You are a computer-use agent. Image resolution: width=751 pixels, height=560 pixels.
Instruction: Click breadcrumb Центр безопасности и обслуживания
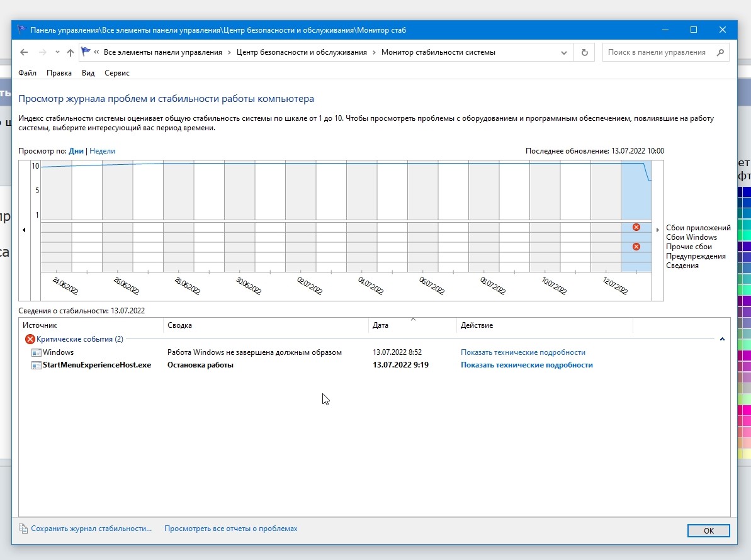point(302,52)
